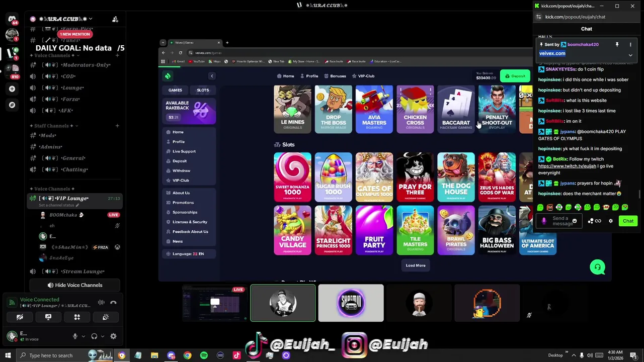The height and width of the screenshot is (362, 644).
Task: Open Profile tab in casino top navigation
Action: [x=309, y=76]
